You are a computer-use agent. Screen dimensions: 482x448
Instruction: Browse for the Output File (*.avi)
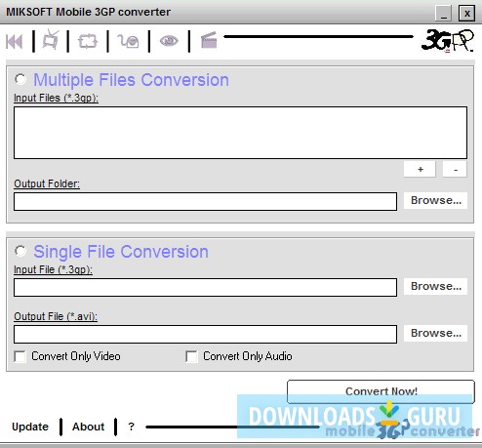coord(435,333)
